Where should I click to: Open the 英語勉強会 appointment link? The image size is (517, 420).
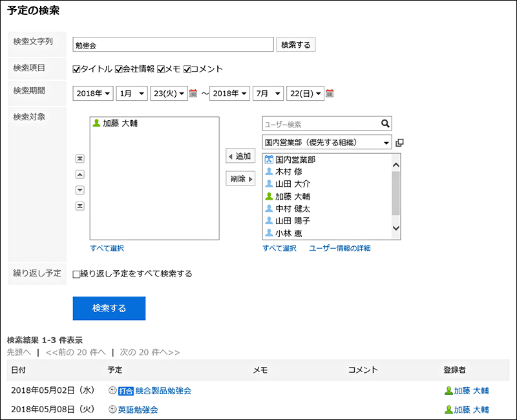(x=138, y=410)
